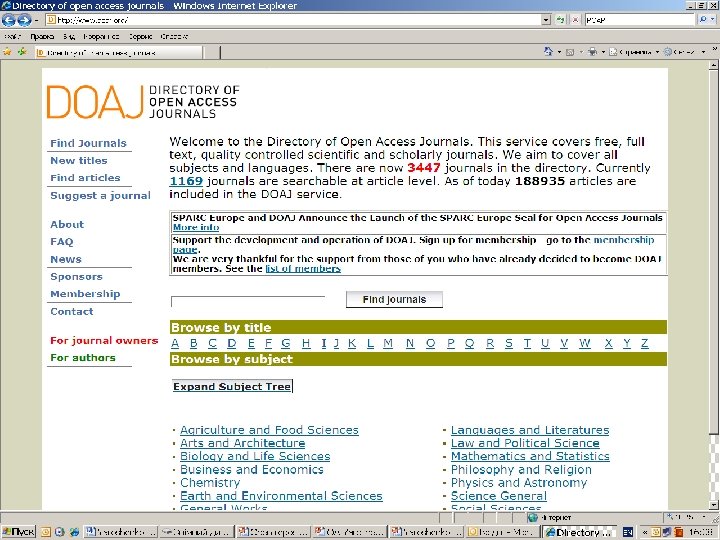Click the search magnifier icon

tap(703, 20)
